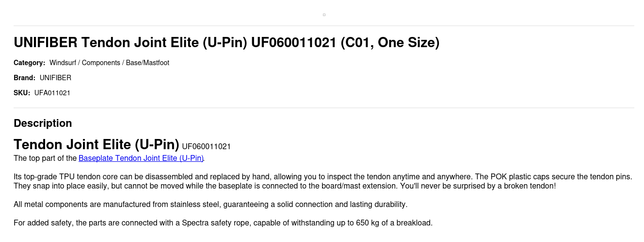This screenshot has width=644, height=242.
Task: Open the Baseplate Tendon Joint Elite link
Action: click(x=141, y=158)
